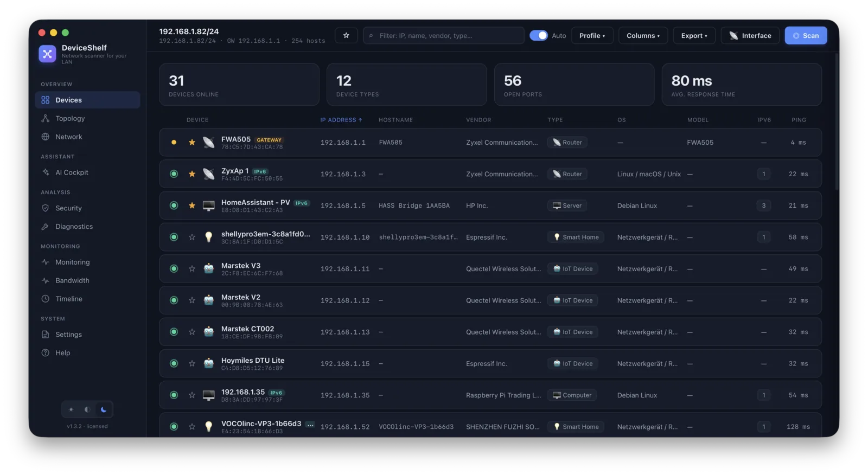This screenshot has width=868, height=475.
Task: Select IP address 192.168.1.13
Action: click(x=345, y=332)
